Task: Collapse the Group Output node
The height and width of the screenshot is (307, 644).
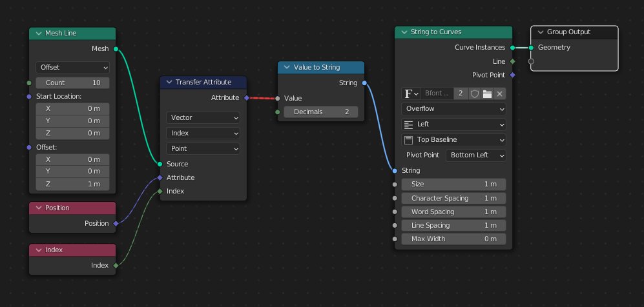Action: pyautogui.click(x=541, y=32)
